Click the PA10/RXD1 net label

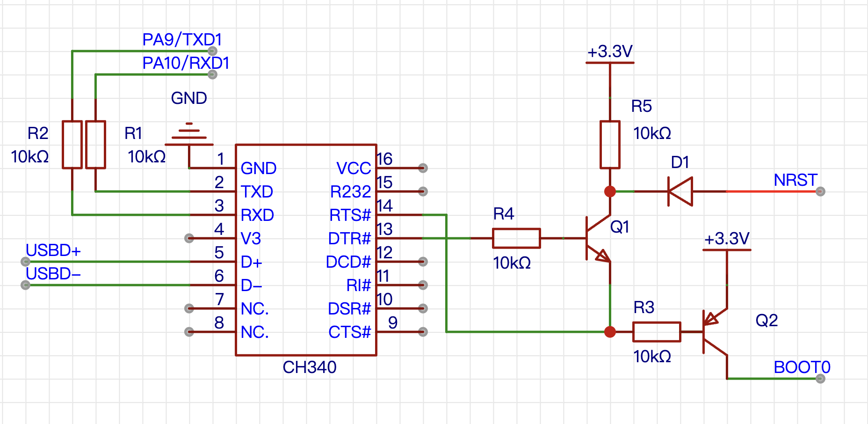[186, 63]
